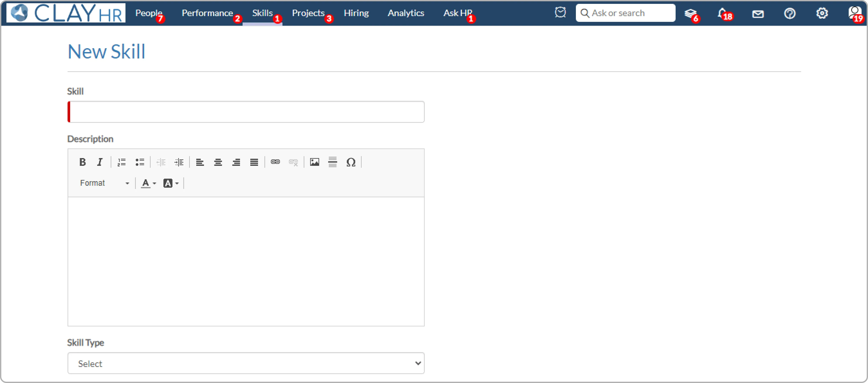Insert a hyperlink in description
The height and width of the screenshot is (383, 868).
(275, 162)
